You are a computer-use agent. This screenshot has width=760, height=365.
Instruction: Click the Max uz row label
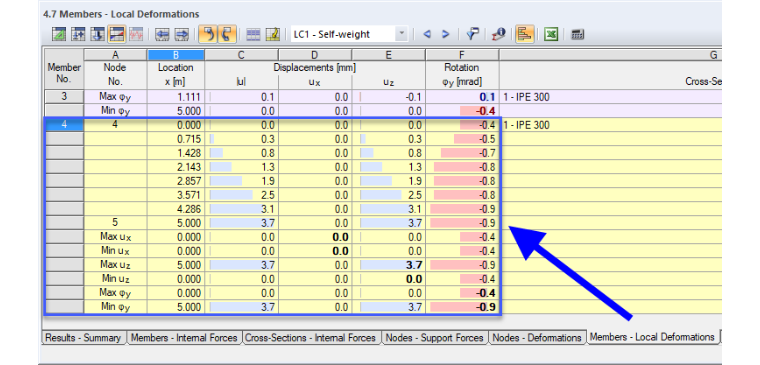(115, 265)
